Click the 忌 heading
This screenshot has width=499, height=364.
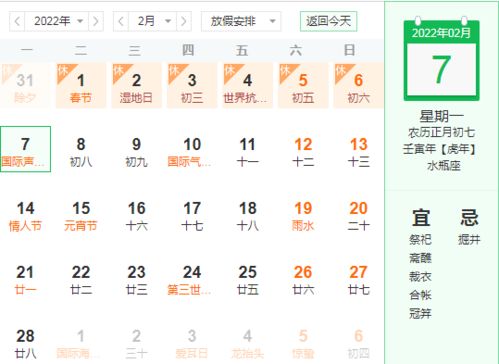pyautogui.click(x=469, y=217)
